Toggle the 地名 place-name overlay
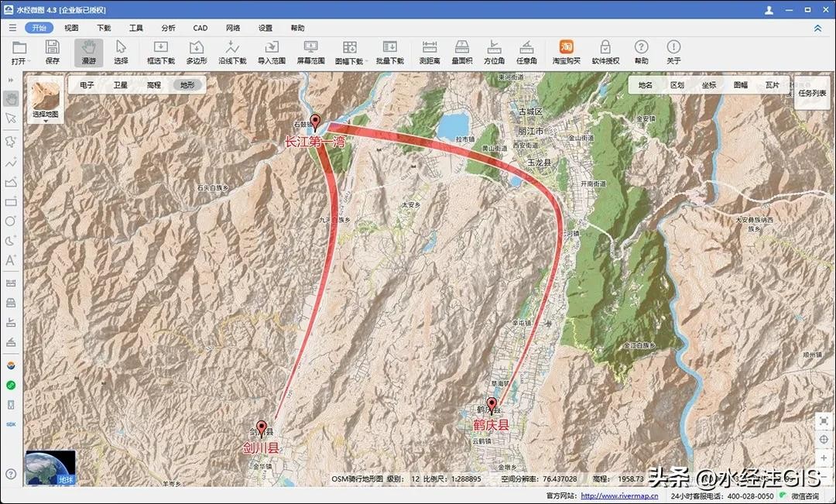 645,85
